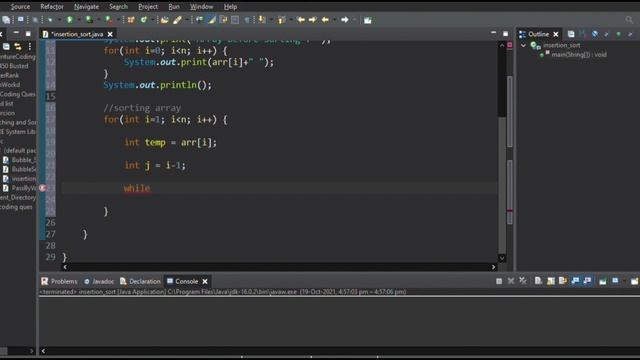Open the Next Annotation dropdown arrow
The width and height of the screenshot is (640, 360).
click(271, 20)
